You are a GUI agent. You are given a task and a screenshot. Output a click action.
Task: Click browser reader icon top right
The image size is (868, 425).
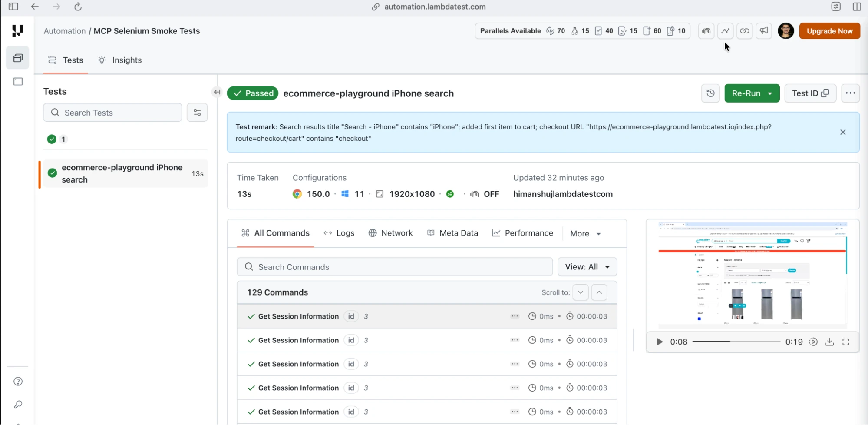click(836, 7)
